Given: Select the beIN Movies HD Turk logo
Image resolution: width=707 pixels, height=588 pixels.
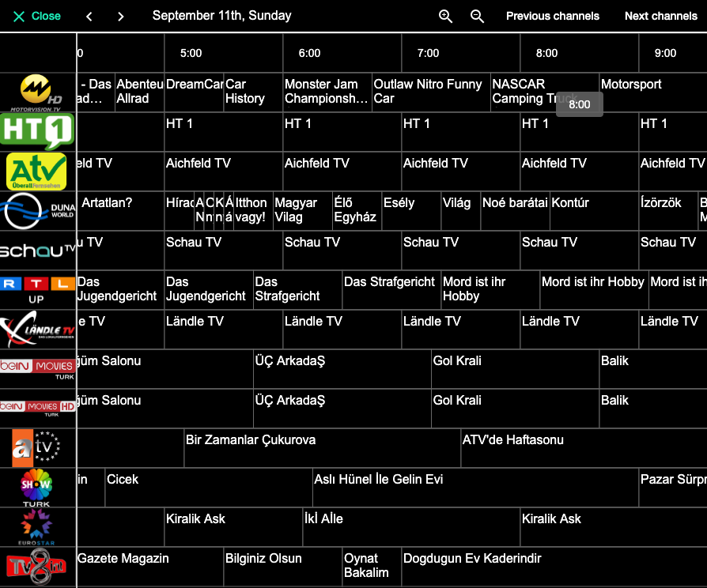Looking at the screenshot, I should tap(37, 409).
